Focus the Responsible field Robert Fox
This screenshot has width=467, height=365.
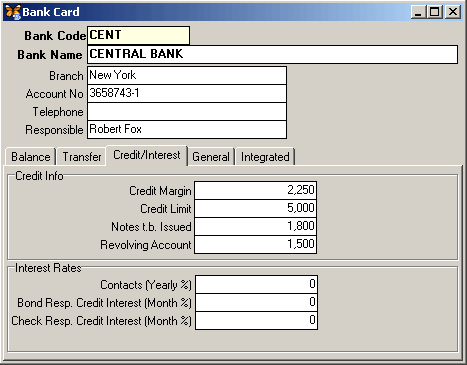(187, 129)
